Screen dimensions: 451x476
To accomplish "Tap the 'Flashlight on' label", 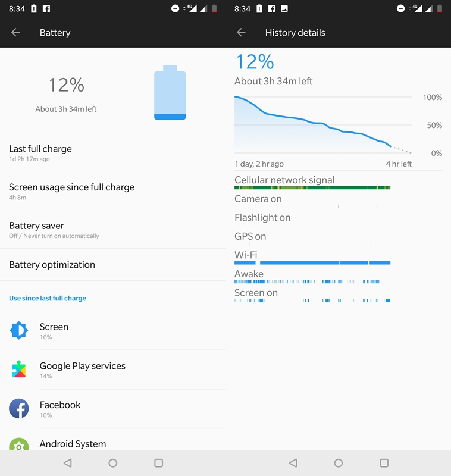I will (x=262, y=218).
